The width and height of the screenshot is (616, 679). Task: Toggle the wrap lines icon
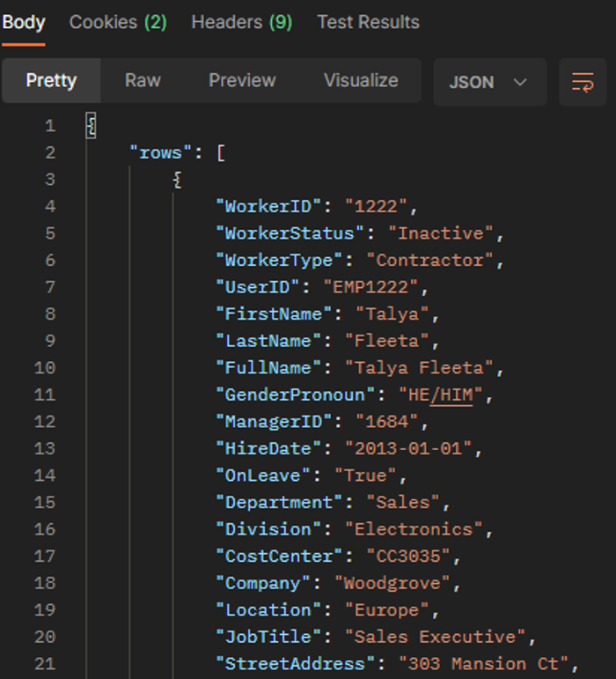point(583,82)
